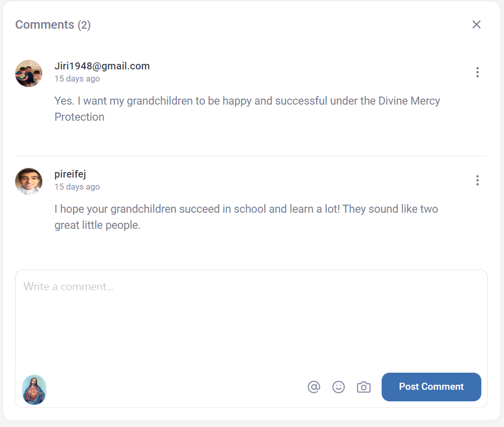Viewport: 504px width, 427px height.
Task: Click your own Jesus avatar in comment box
Action: [34, 389]
